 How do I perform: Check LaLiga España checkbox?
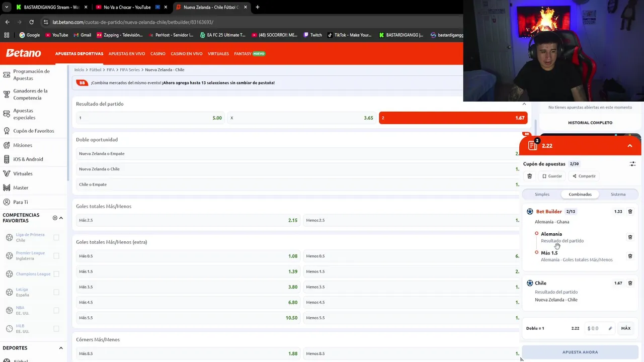pyautogui.click(x=56, y=292)
